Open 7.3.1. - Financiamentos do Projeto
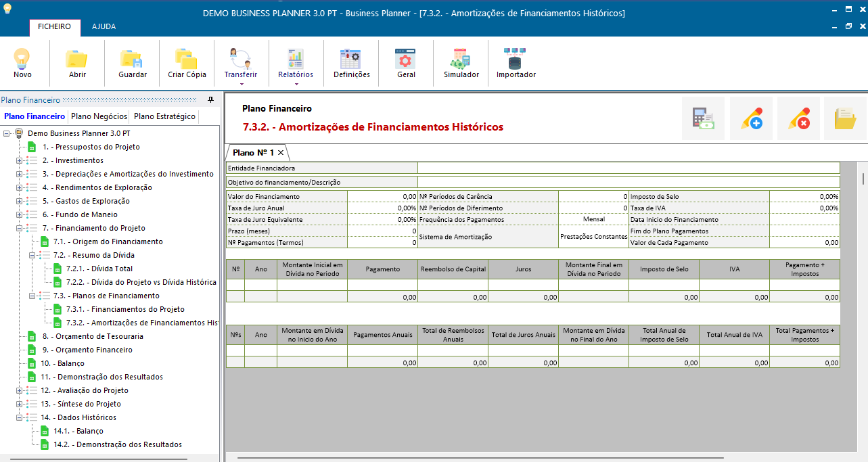 [125, 309]
